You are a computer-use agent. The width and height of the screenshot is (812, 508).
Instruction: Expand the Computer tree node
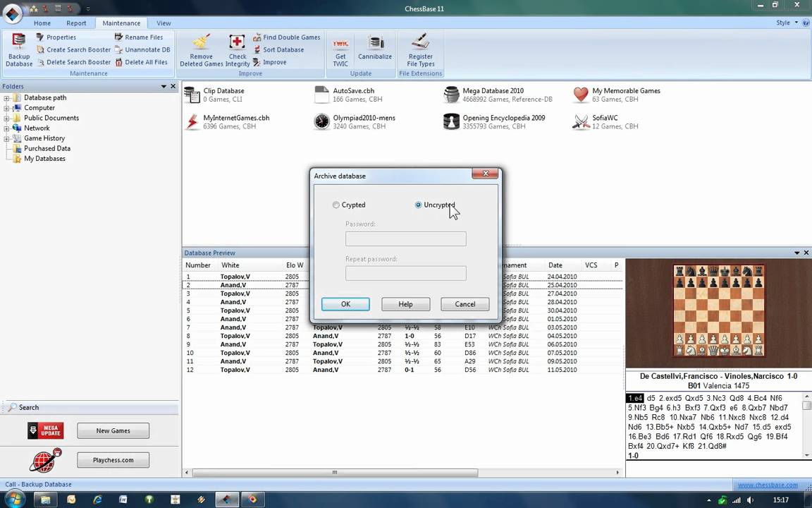tap(7, 109)
